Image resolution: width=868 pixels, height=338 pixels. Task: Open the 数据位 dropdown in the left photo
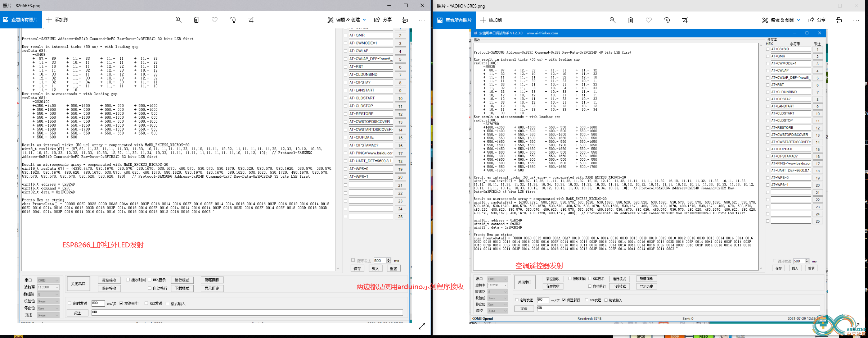(x=48, y=294)
